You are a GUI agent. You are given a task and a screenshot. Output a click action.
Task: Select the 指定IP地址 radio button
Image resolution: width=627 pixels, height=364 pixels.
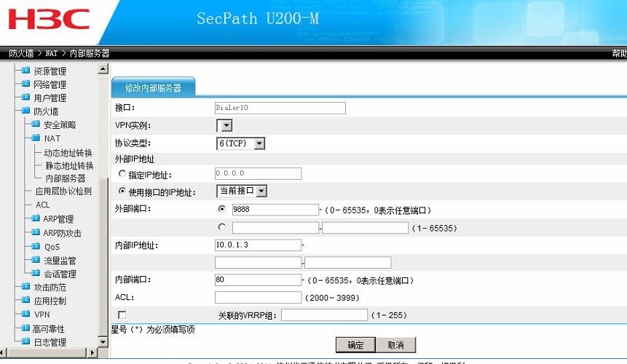(122, 174)
